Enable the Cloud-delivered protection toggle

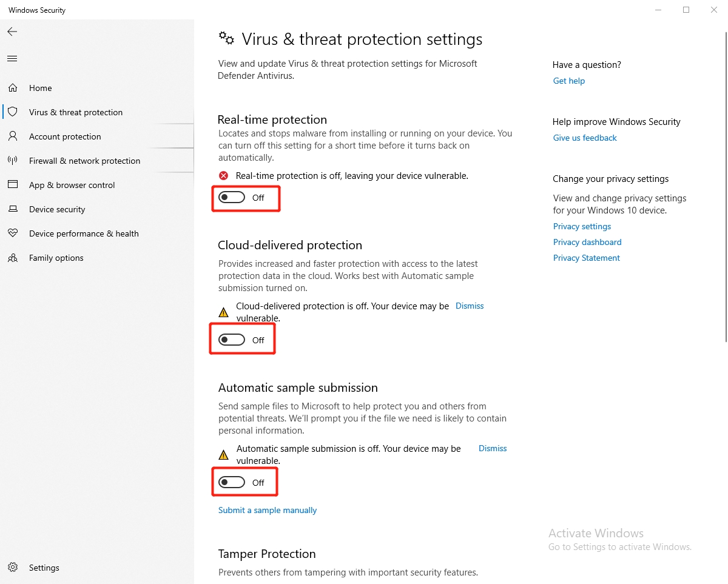(232, 340)
